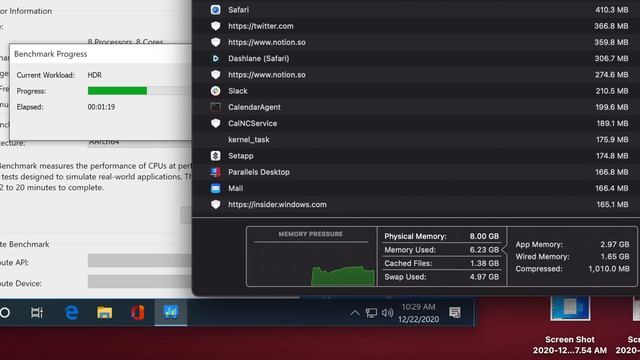Click the Compressed 1,010.0 MB value

[x=609, y=269]
